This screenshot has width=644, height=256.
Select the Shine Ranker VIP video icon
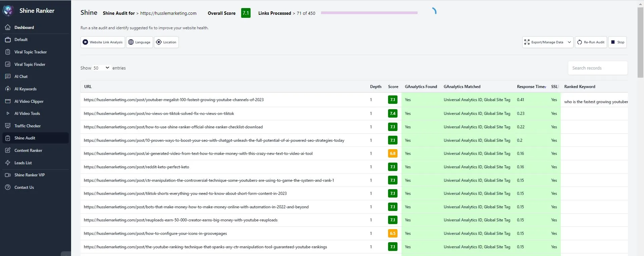click(8, 175)
